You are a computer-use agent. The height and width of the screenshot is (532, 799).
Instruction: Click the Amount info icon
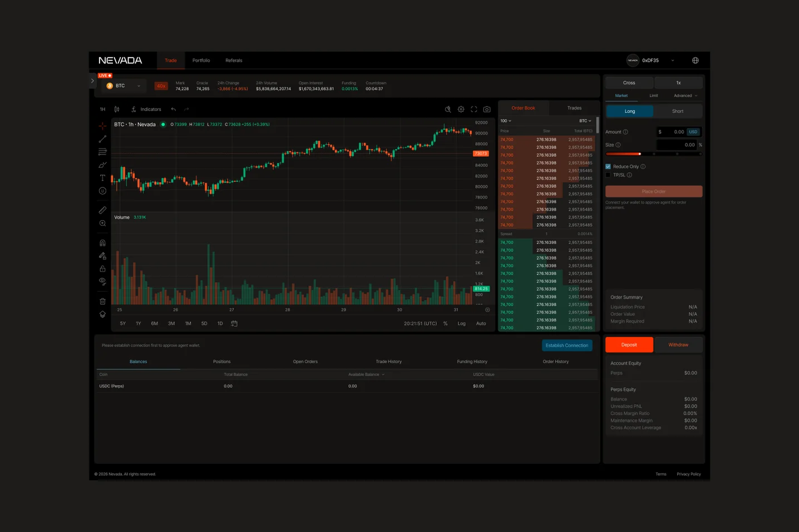(625, 132)
